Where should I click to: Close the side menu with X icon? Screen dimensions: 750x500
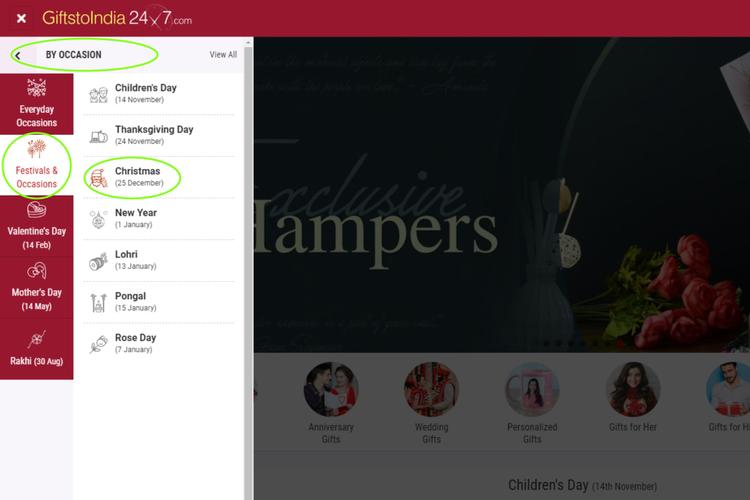[21, 19]
